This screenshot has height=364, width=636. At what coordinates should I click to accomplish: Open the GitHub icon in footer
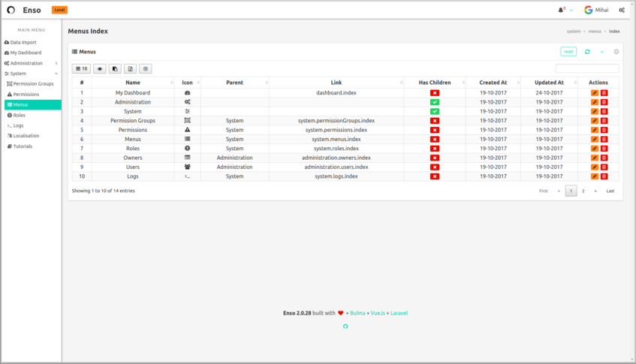coord(345,326)
